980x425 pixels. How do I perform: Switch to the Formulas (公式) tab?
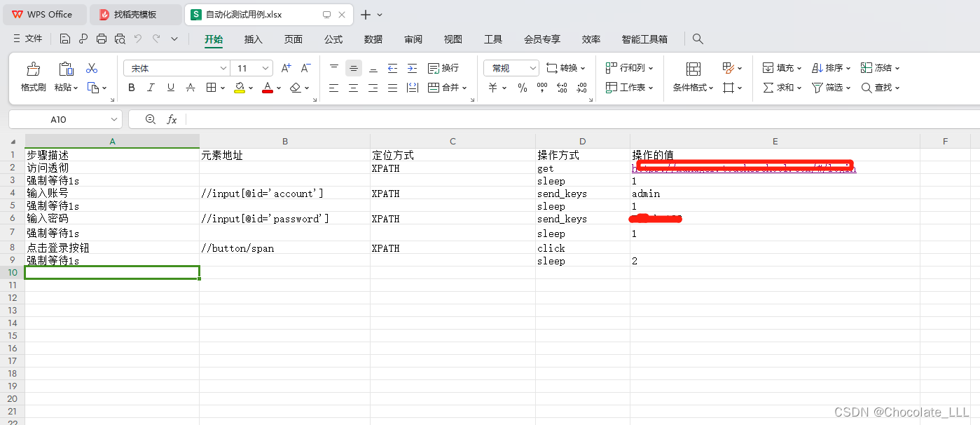point(333,39)
